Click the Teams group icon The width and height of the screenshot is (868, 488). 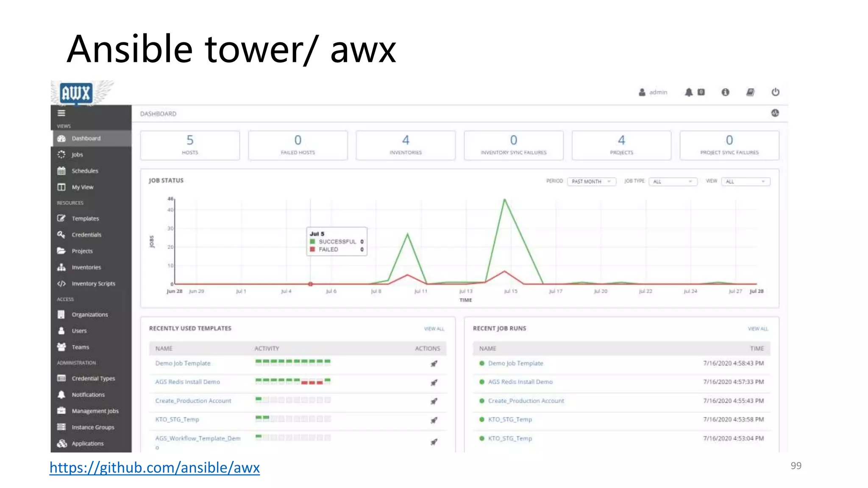click(61, 347)
